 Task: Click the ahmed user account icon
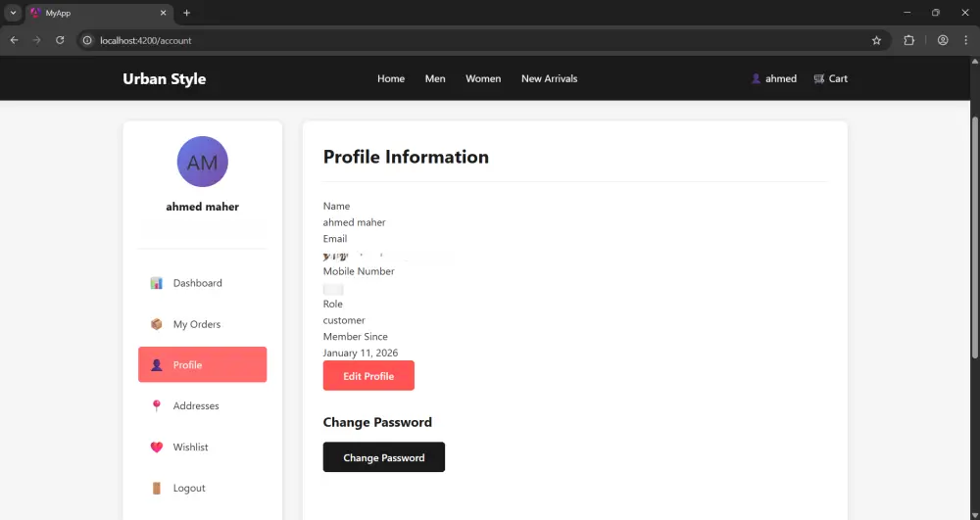pos(756,78)
